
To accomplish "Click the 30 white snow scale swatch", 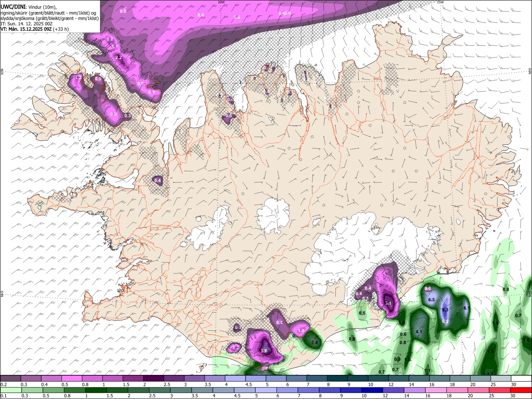I will [x=522, y=378].
